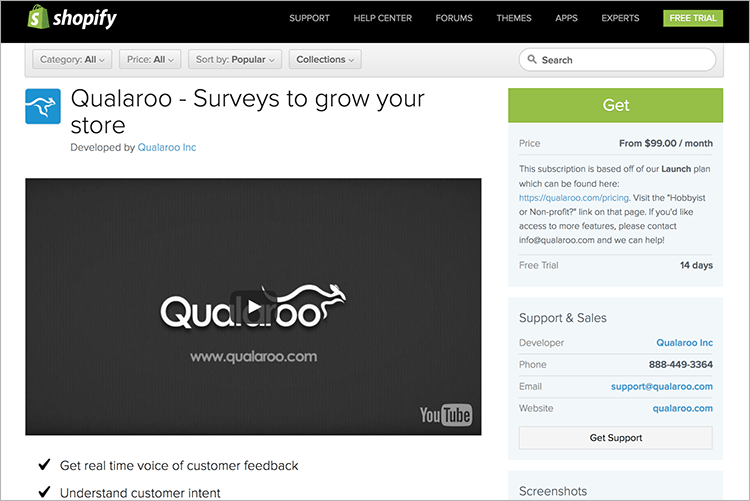Viewport: 750px width, 501px height.
Task: Click the green Get button
Action: [616, 105]
